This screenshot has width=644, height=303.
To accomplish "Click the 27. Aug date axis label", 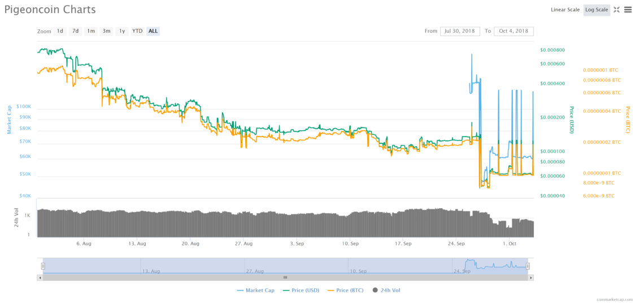I will [x=243, y=243].
